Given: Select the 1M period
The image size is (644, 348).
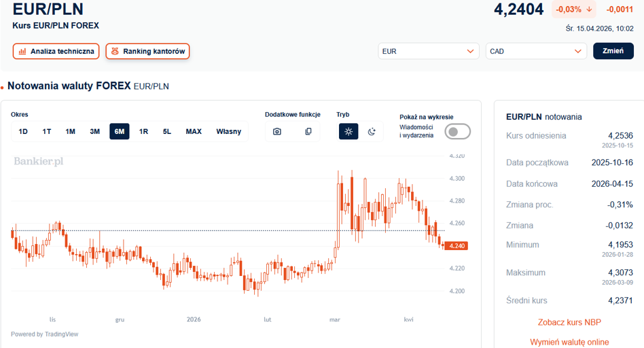Looking at the screenshot, I should coord(70,131).
